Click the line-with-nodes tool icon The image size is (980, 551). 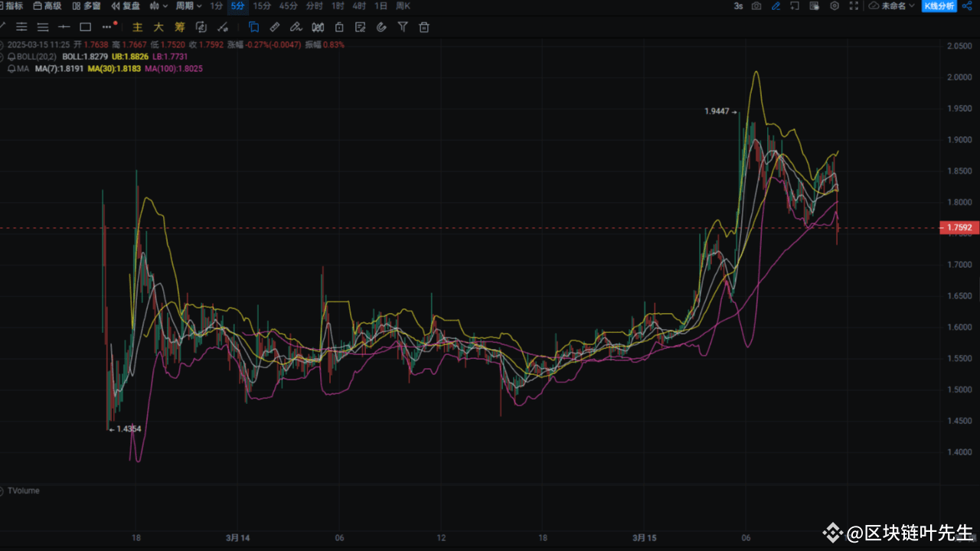(222, 27)
